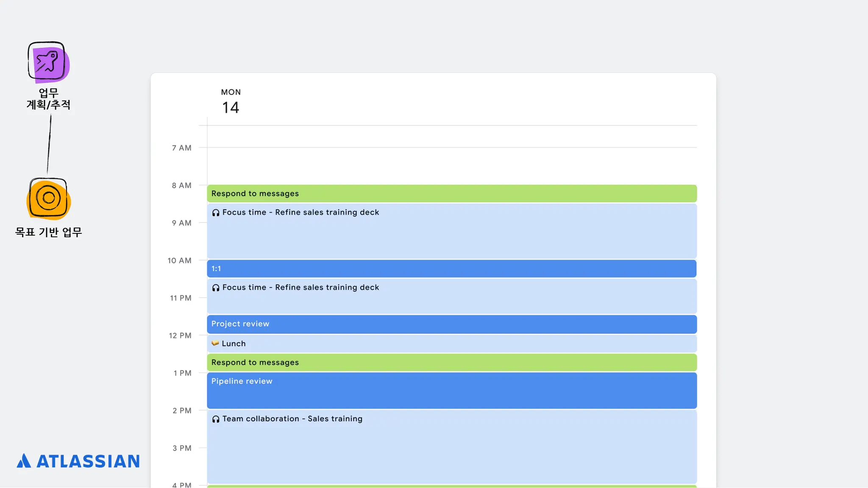This screenshot has height=488, width=868.
Task: Click the Atlassian logo mark
Action: click(24, 461)
